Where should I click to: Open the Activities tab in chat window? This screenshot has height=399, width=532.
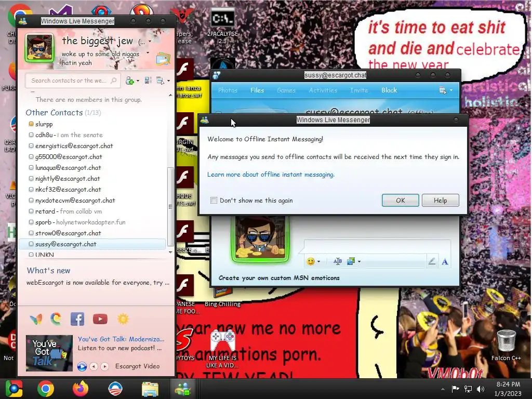point(323,90)
